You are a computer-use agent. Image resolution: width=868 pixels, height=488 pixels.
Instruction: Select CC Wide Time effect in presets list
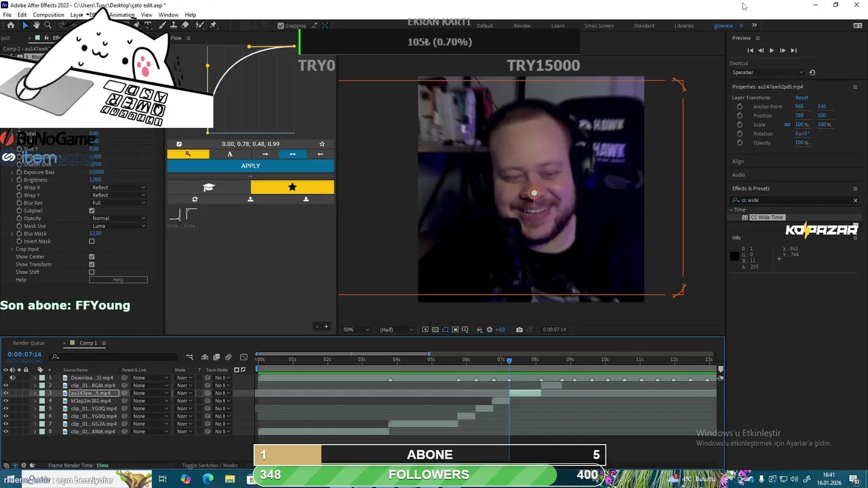[x=766, y=218]
